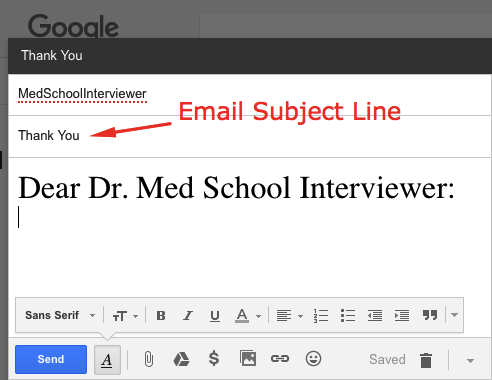Insert files using Google Drive icon

(181, 359)
